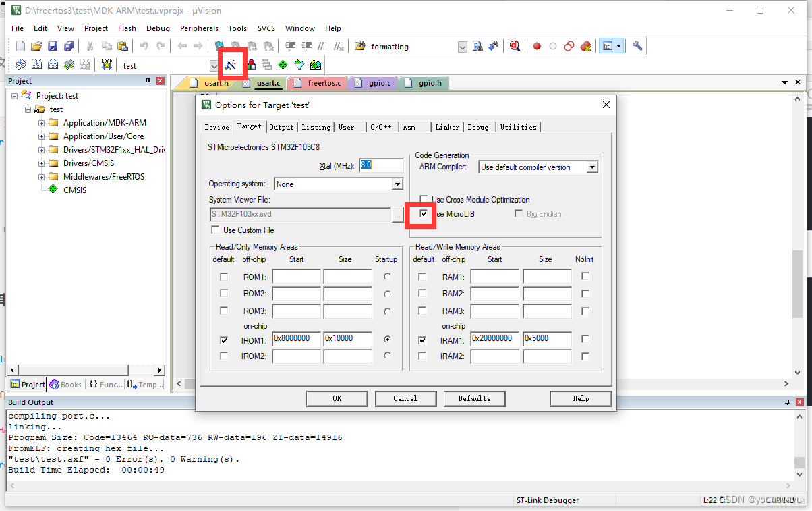The image size is (812, 511).
Task: Switch to Debug options tab
Action: coord(478,127)
